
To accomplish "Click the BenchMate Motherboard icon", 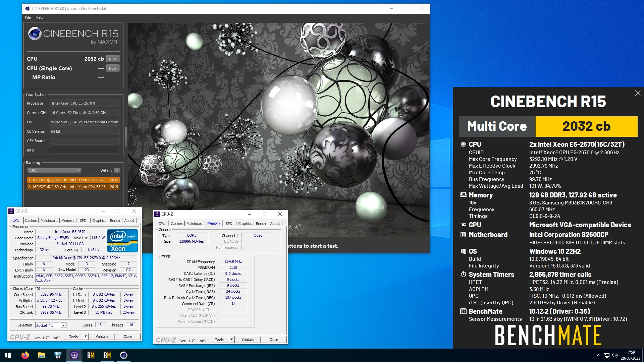I will tap(463, 235).
